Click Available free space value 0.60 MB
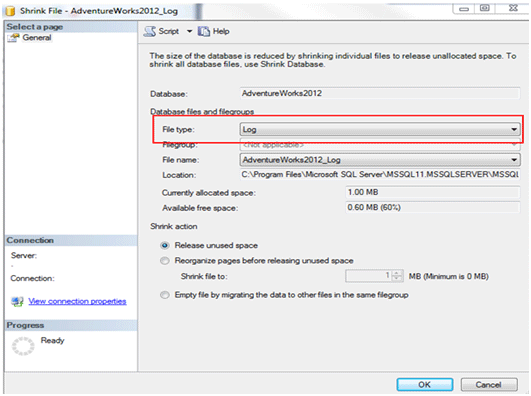 click(432, 207)
